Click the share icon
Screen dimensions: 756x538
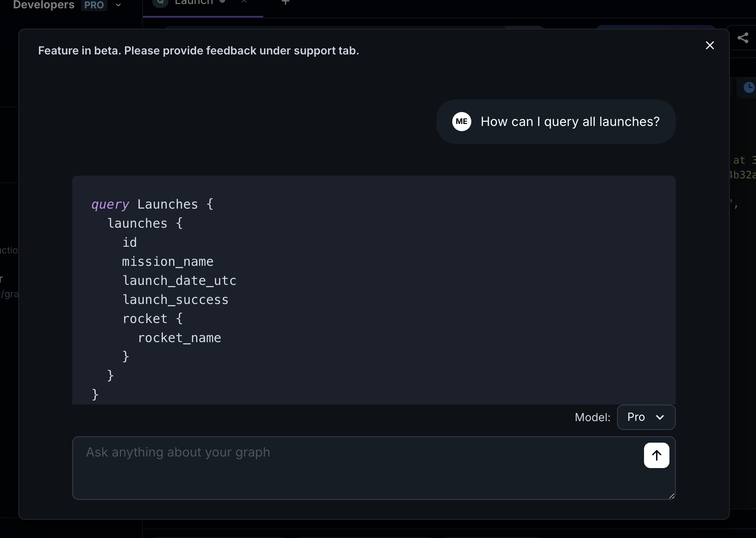(743, 38)
